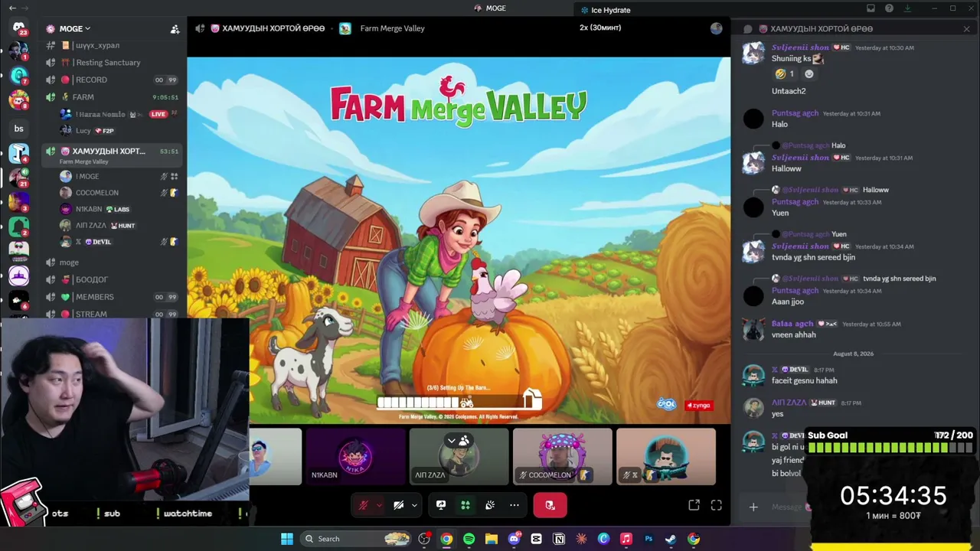Open more call options ellipsis
980x551 pixels.
click(x=514, y=505)
